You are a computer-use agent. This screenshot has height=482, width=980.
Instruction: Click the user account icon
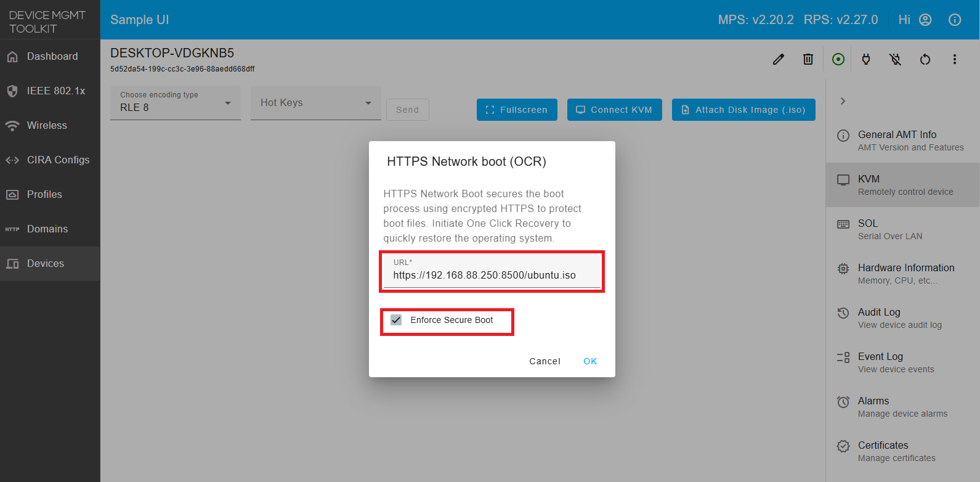(925, 20)
